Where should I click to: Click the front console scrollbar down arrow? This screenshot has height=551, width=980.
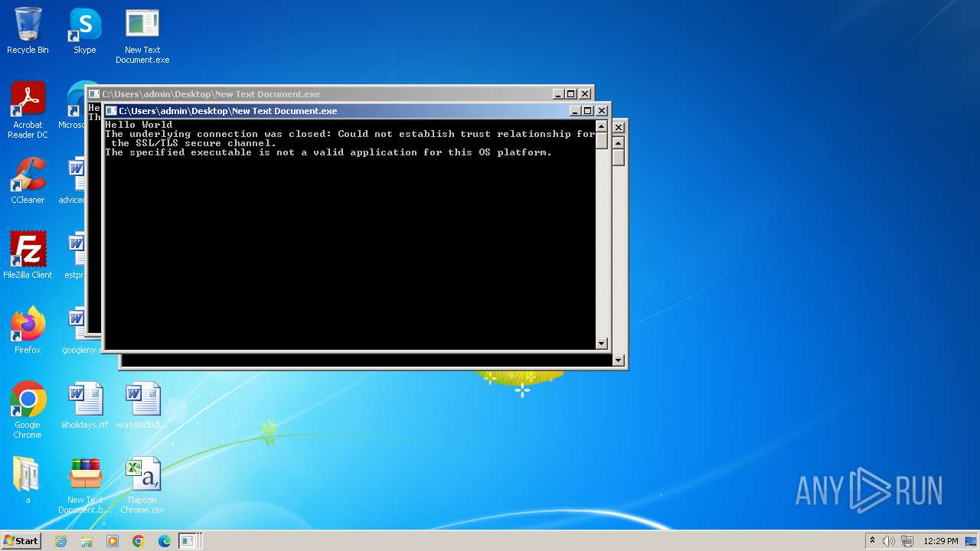pos(602,344)
